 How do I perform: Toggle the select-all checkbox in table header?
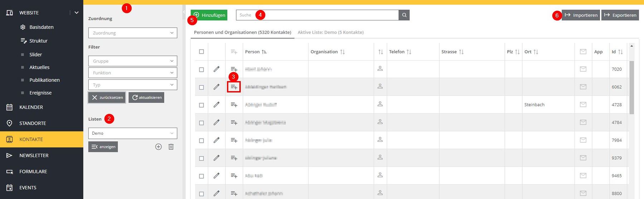[x=201, y=52]
